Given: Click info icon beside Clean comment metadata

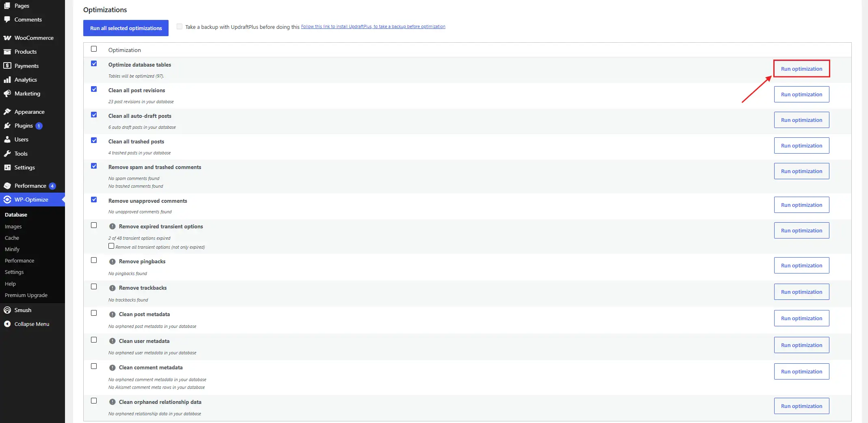Looking at the screenshot, I should (x=113, y=368).
